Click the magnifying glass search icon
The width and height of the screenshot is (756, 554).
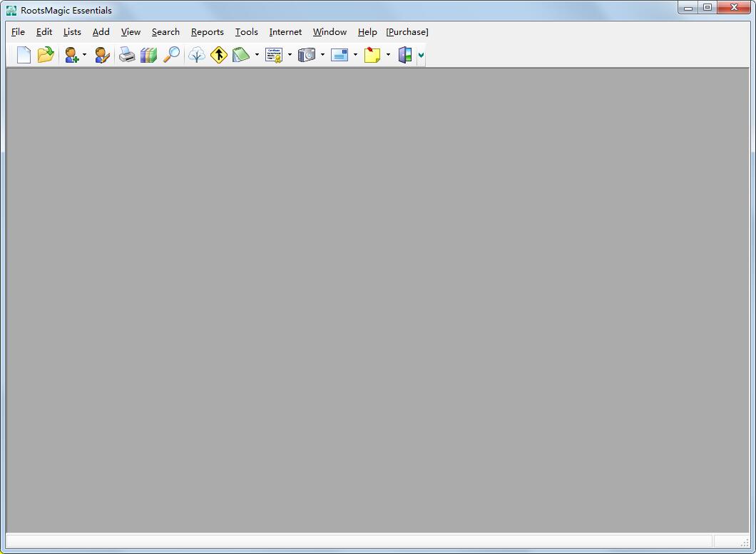click(171, 55)
